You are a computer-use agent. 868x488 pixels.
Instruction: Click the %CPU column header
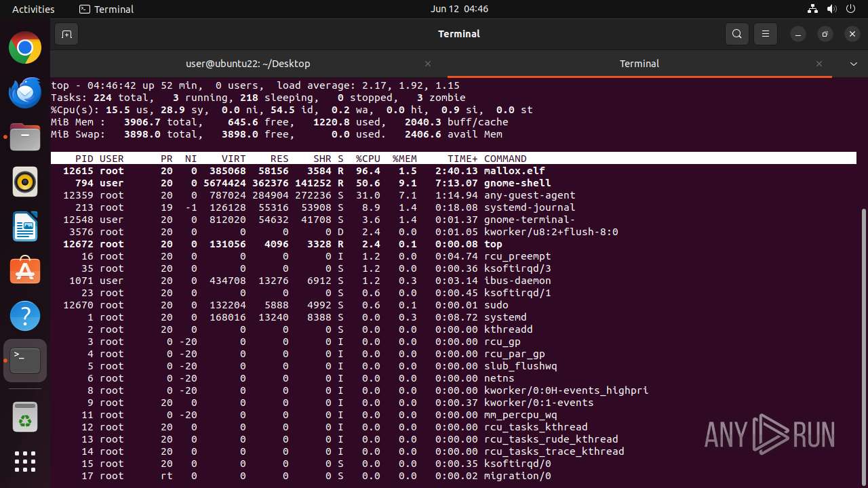coord(368,159)
